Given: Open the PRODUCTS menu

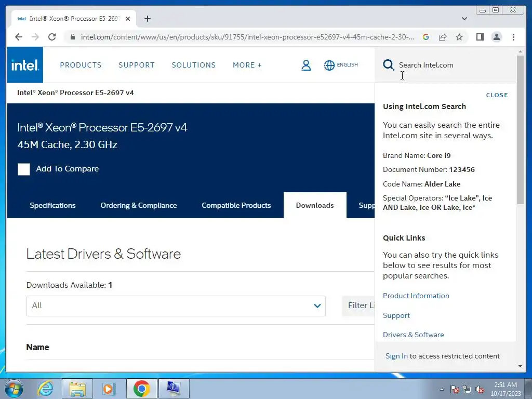Looking at the screenshot, I should [81, 65].
